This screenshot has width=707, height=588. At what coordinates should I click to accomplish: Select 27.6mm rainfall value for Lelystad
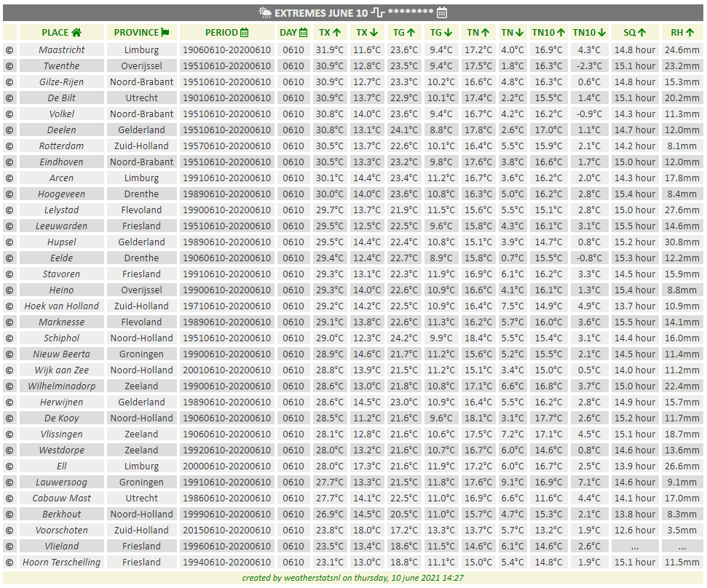pos(682,210)
